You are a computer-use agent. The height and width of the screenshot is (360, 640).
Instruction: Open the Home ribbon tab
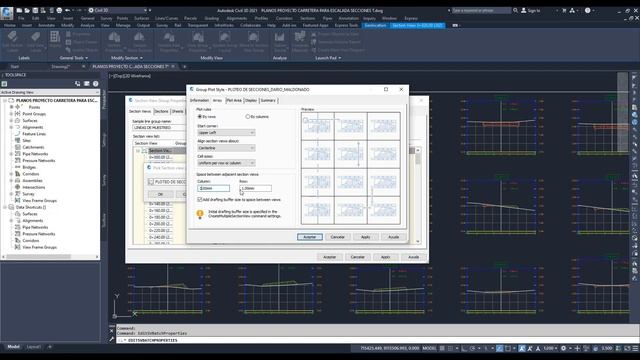pos(9,25)
